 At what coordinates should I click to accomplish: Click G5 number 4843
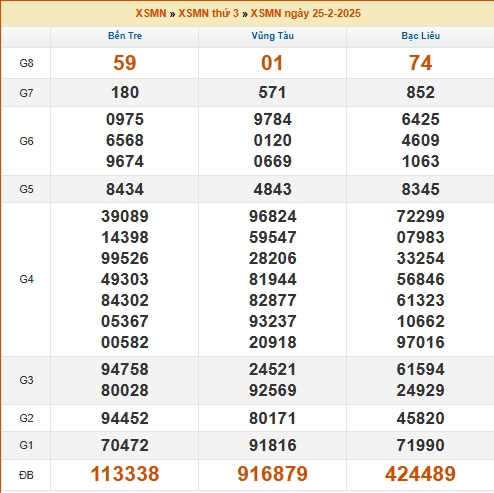tap(273, 189)
